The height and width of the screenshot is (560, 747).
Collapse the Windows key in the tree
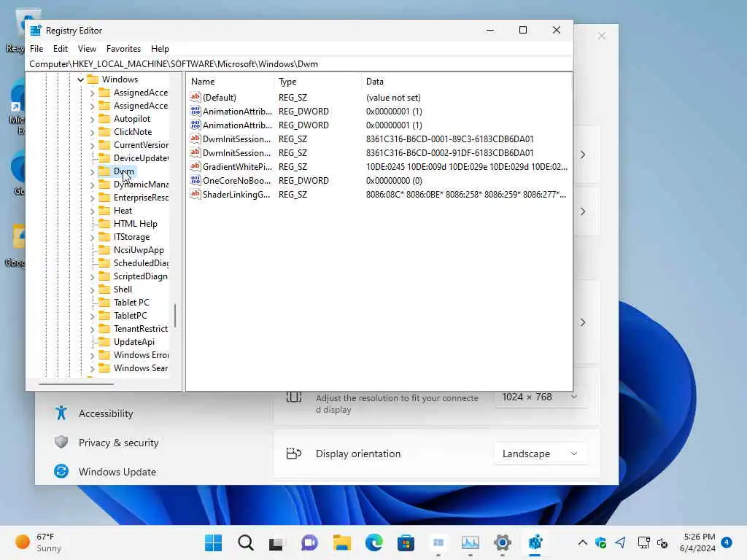click(80, 79)
